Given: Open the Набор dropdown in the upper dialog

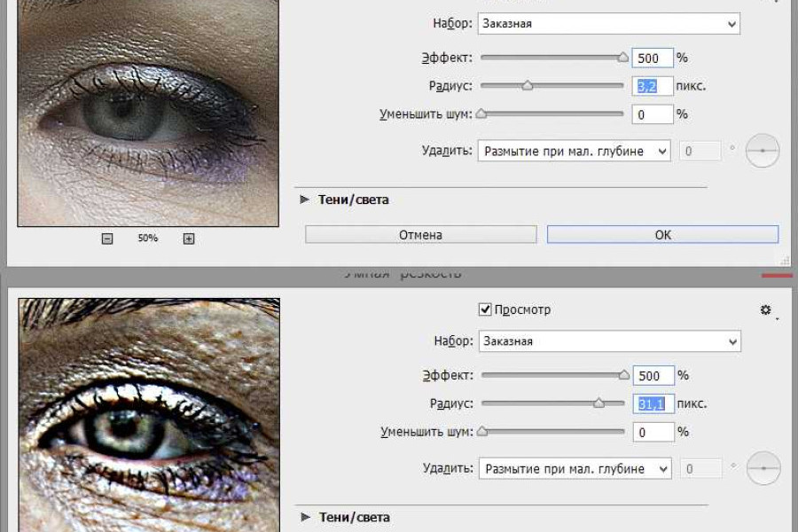Looking at the screenshot, I should 608,24.
